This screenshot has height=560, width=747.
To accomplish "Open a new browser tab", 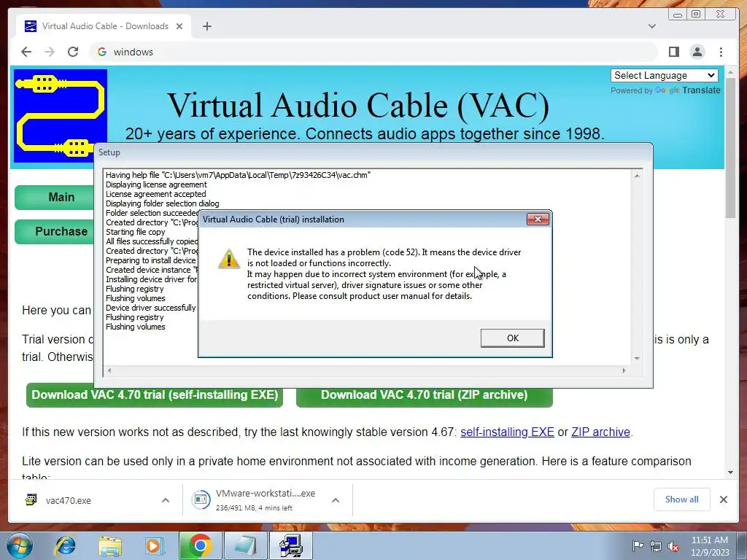I will pos(206,26).
